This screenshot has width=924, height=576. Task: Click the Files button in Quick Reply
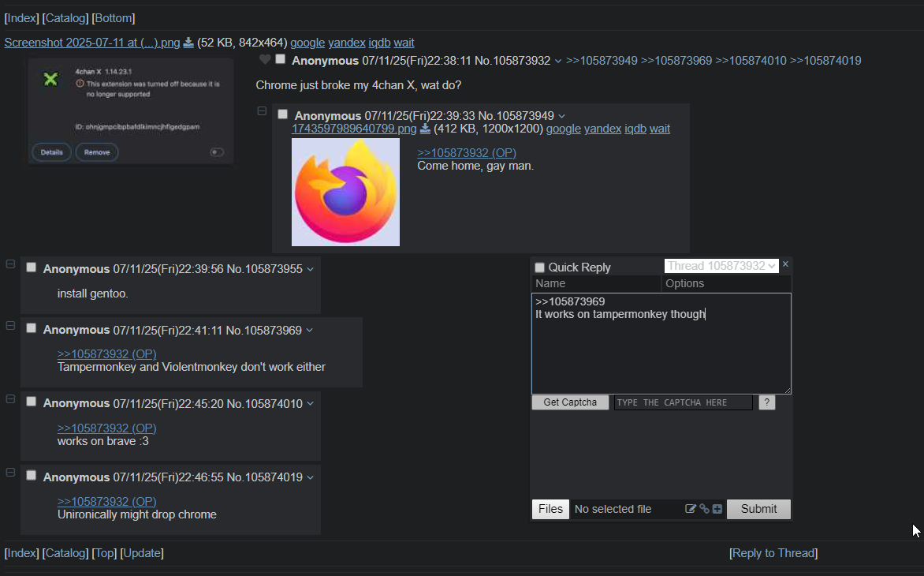(x=550, y=509)
